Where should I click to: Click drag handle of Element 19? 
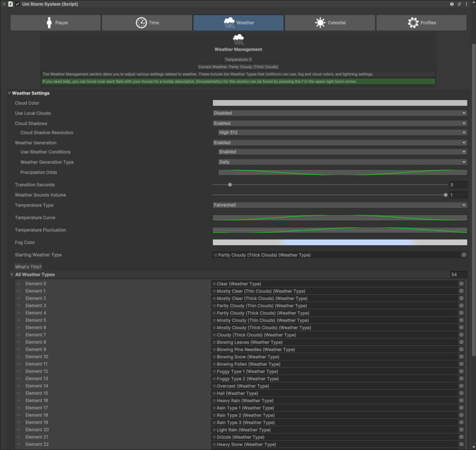tap(19, 422)
